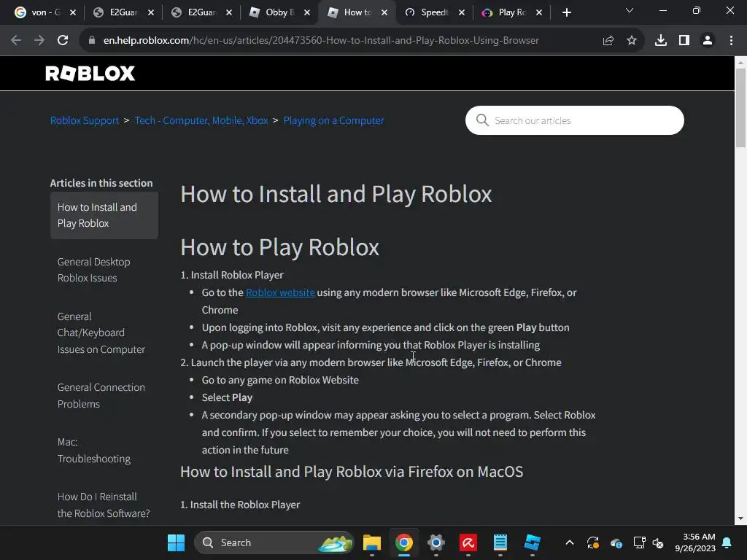This screenshot has width=747, height=560.
Task: Click the page vertical scrollbar thumb
Action: (x=741, y=108)
